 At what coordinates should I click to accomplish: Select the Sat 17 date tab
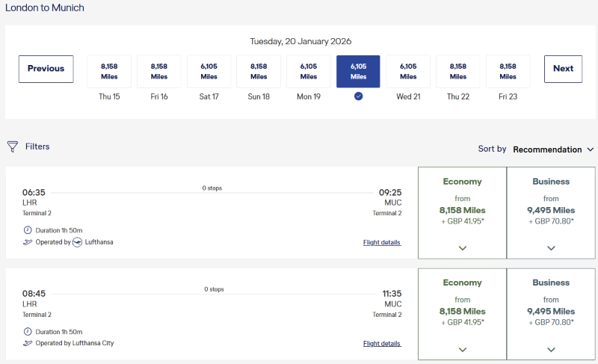(x=209, y=72)
